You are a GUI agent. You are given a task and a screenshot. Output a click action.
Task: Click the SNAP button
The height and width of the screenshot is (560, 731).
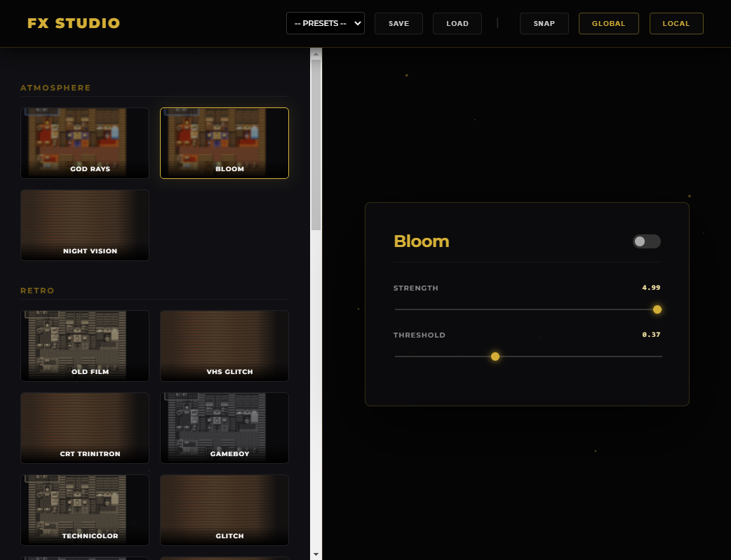coord(544,23)
